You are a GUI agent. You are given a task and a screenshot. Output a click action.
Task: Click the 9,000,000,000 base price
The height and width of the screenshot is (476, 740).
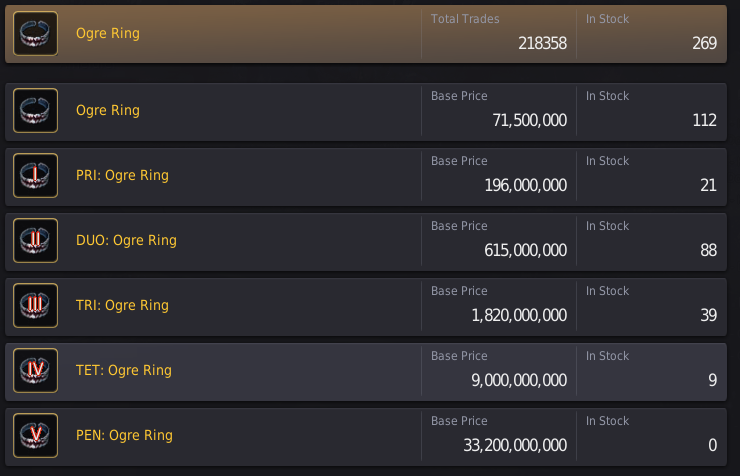[x=519, y=381]
